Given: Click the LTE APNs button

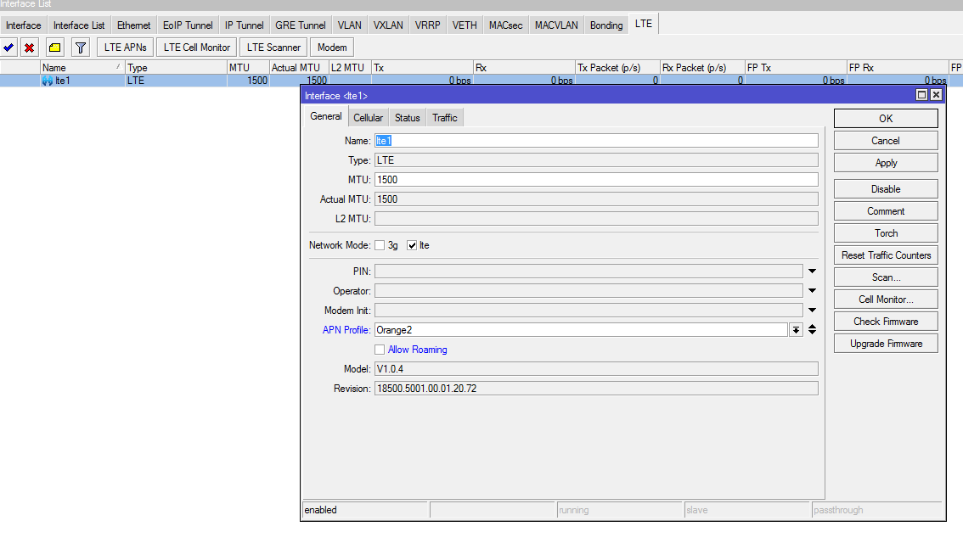Looking at the screenshot, I should click(x=126, y=48).
